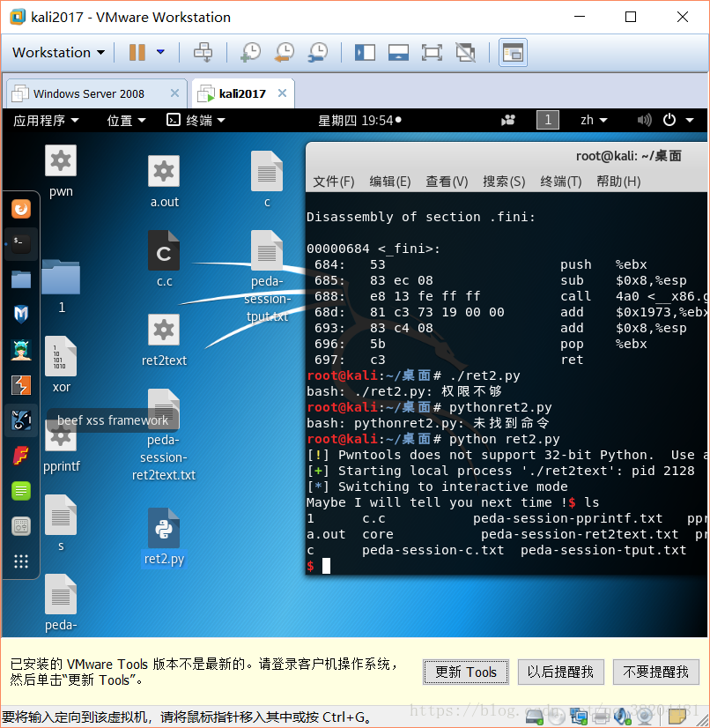
Task: Click the 更新 Tools button
Action: (x=466, y=672)
